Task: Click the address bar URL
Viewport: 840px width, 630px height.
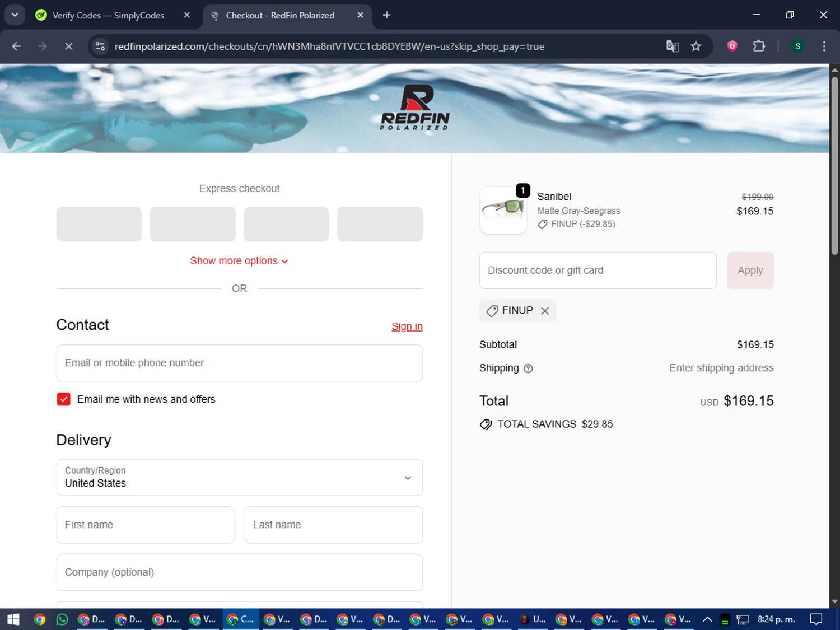Action: click(329, 46)
